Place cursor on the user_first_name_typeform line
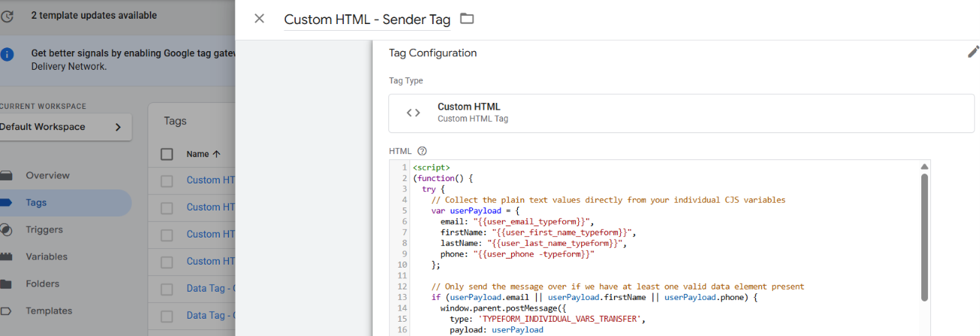Screen dimensions: 980x336 coord(539,232)
